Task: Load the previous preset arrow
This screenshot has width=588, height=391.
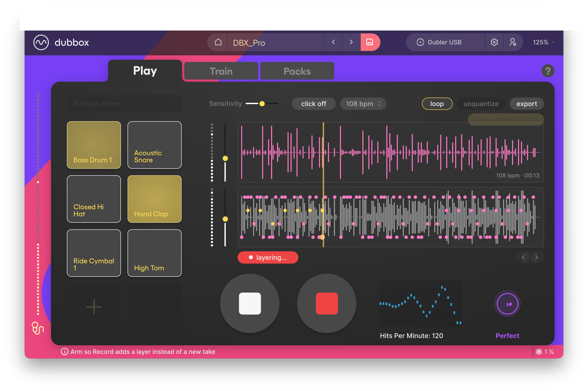Action: coord(333,42)
